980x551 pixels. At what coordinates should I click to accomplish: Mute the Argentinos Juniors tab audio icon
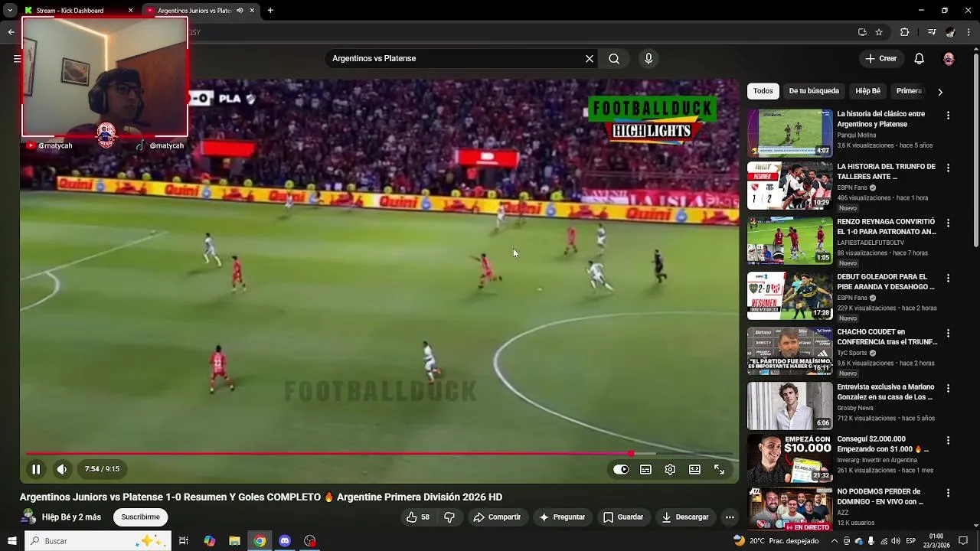[x=240, y=11]
